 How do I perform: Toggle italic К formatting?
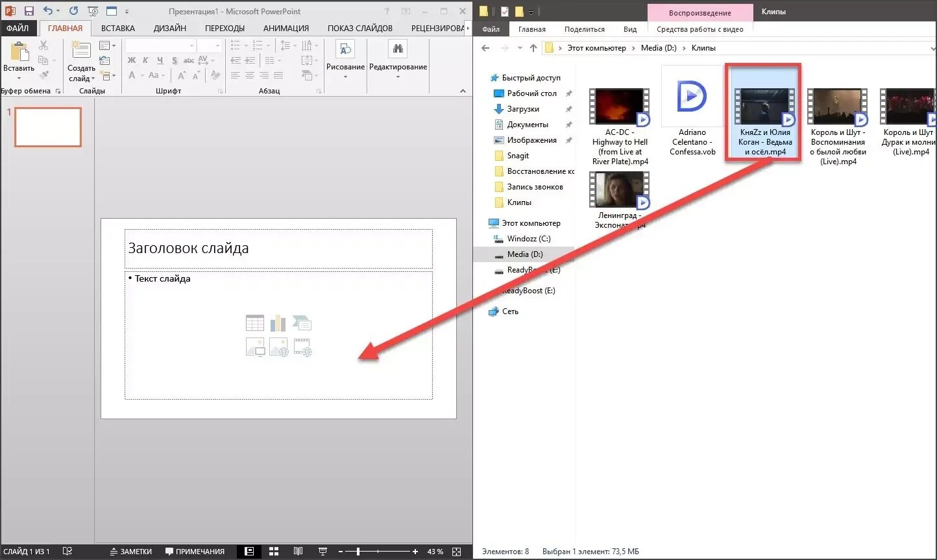click(145, 60)
